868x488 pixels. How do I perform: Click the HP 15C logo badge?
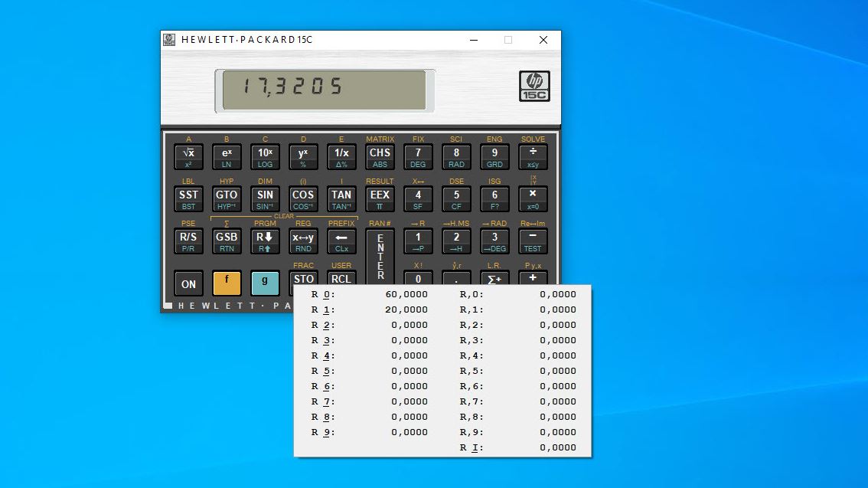(x=534, y=87)
